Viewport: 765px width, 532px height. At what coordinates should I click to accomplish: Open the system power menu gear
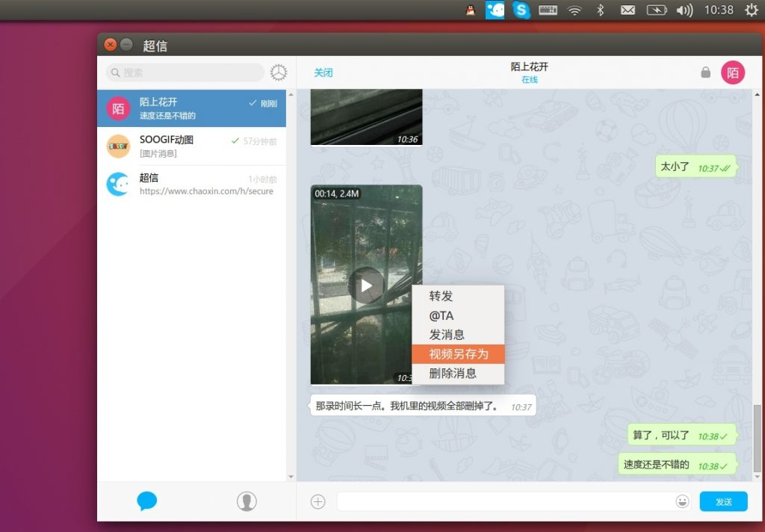(751, 10)
